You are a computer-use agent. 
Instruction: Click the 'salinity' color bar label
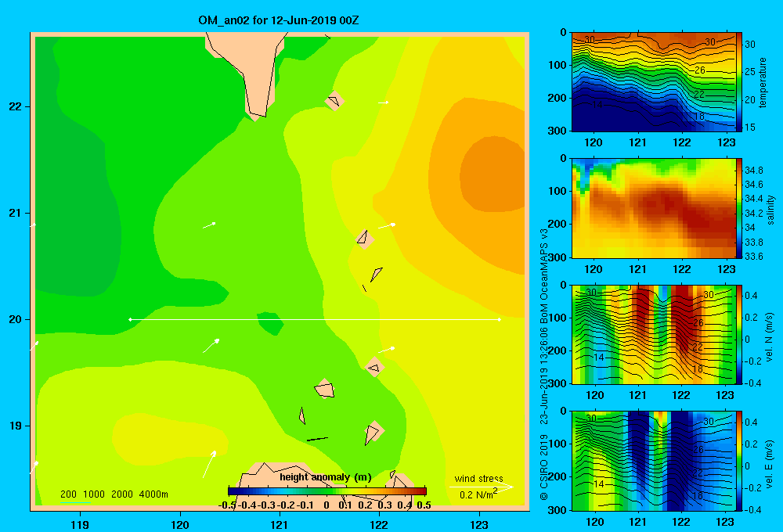tap(770, 210)
